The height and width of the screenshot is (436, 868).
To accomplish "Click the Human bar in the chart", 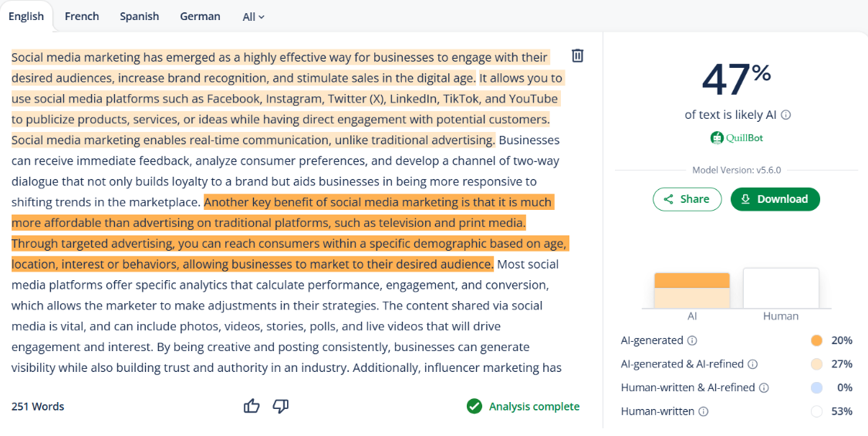I will [780, 289].
